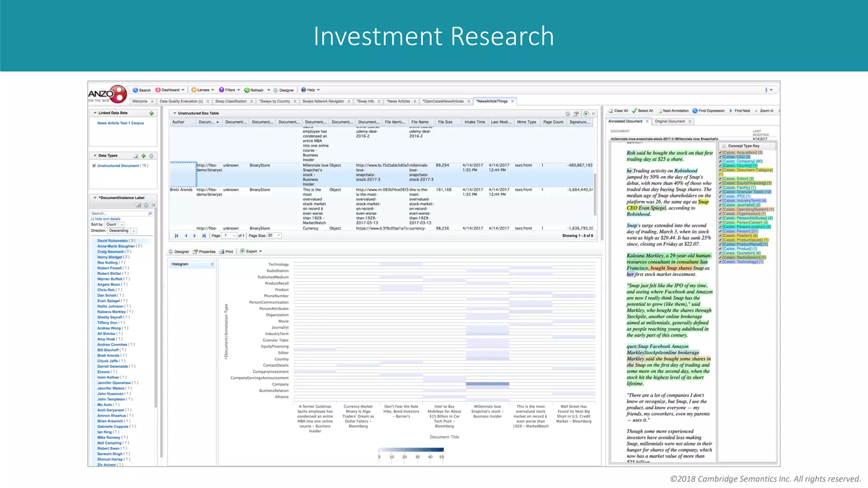Click the Find Expression magnifier icon
Image resolution: width=868 pixels, height=488 pixels.
click(x=695, y=111)
